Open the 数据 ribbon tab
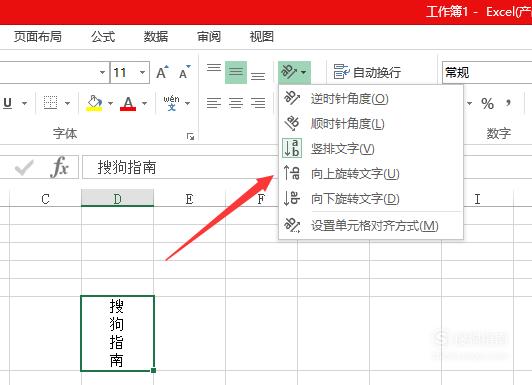This screenshot has width=532, height=385. pos(156,36)
